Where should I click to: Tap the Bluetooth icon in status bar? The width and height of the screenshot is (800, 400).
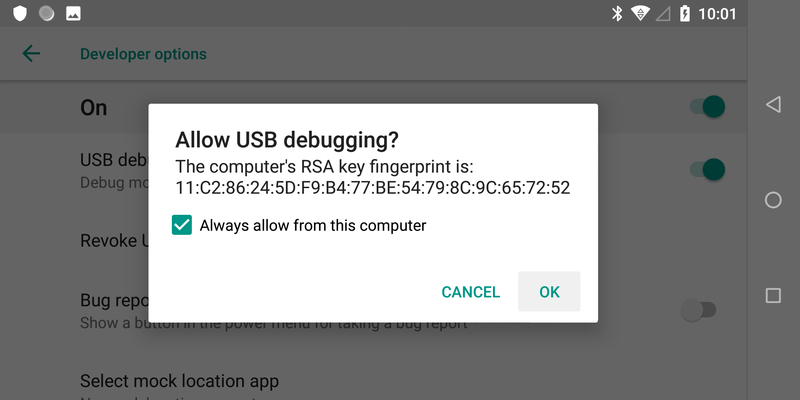(617, 14)
